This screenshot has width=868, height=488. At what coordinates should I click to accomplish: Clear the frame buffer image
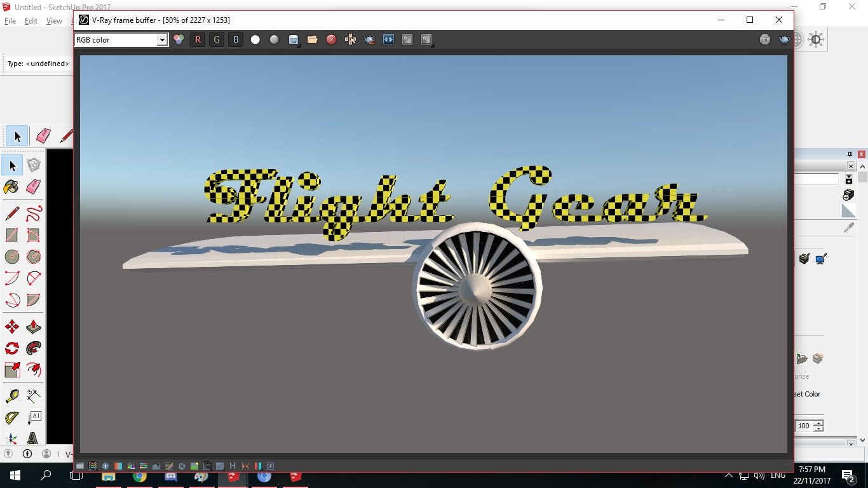click(331, 39)
